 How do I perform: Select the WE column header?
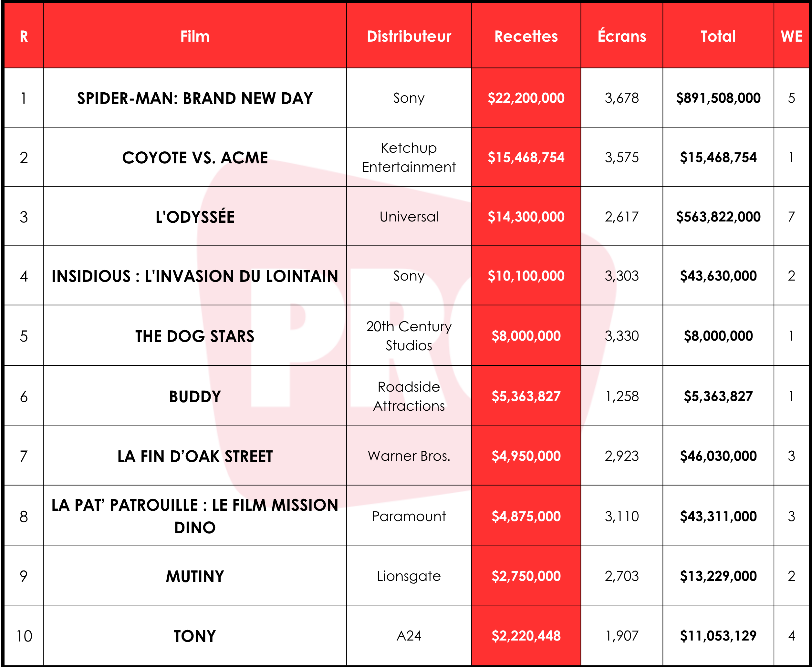tap(791, 36)
